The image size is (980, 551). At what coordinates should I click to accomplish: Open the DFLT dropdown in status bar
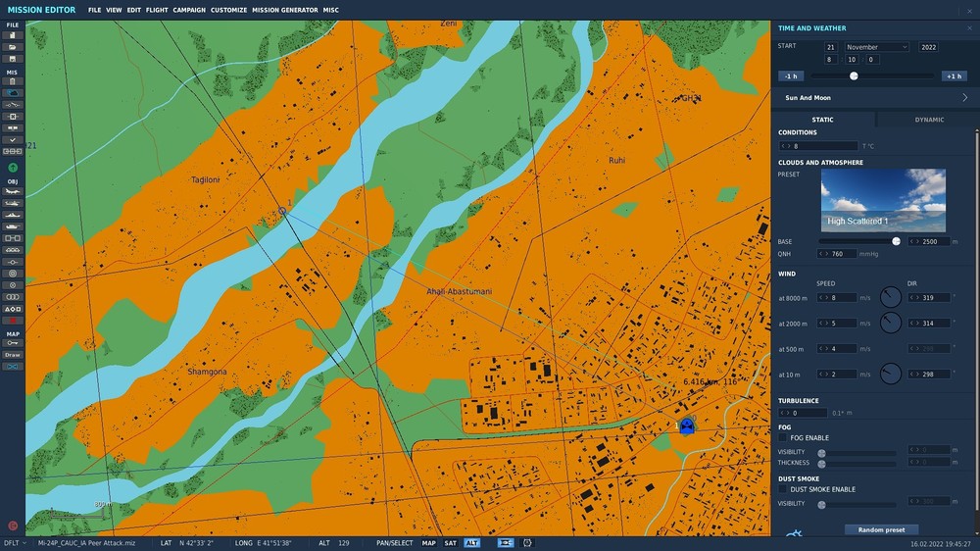click(x=15, y=543)
